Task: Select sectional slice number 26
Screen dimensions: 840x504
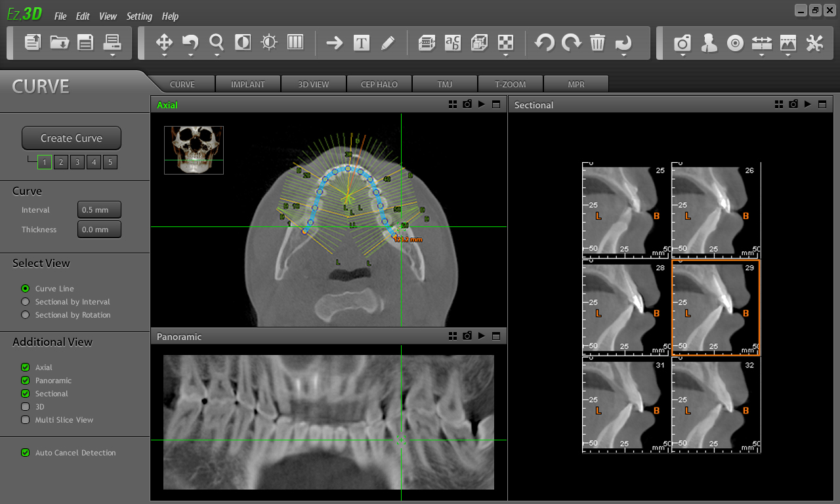Action: [716, 210]
